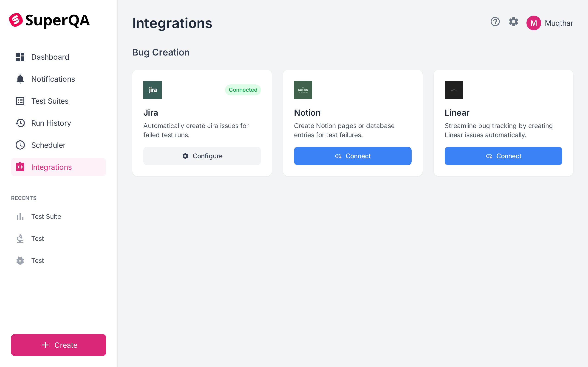Open Test Suites list icon
The image size is (588, 367).
click(20, 101)
